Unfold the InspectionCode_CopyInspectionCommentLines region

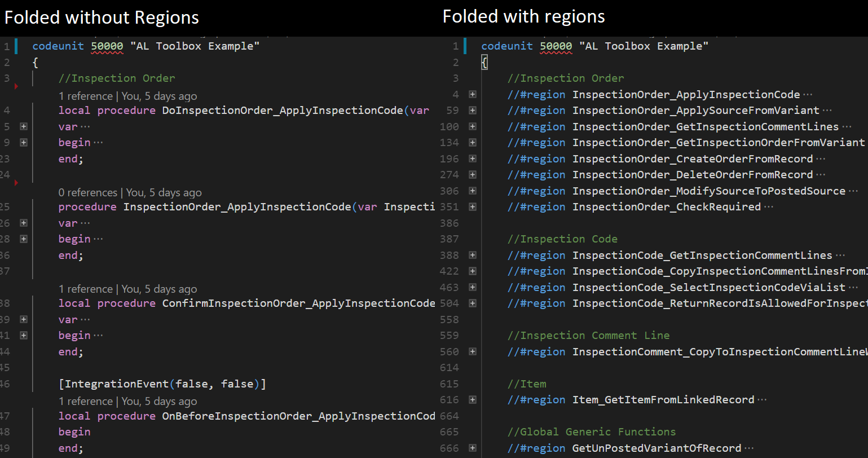[x=473, y=271]
